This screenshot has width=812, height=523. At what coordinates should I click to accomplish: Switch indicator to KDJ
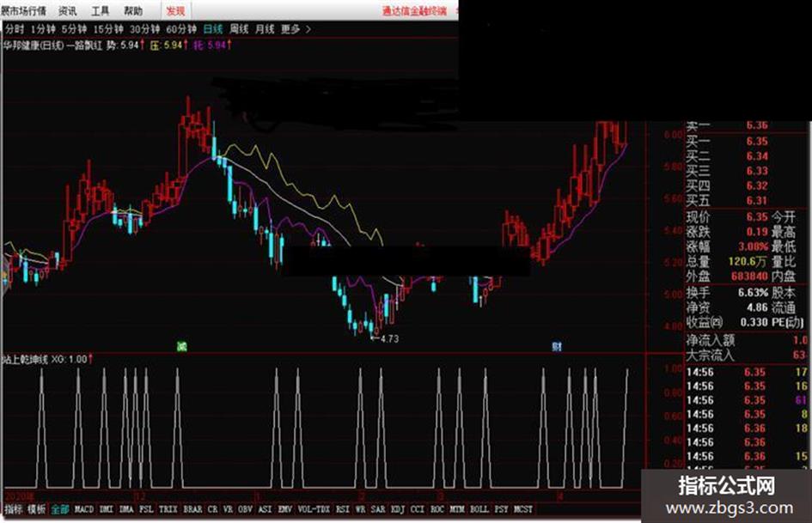[398, 509]
